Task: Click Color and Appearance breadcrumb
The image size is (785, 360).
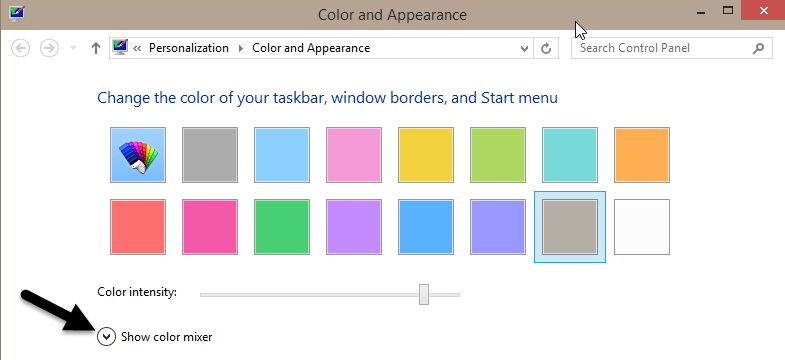Action: tap(311, 48)
